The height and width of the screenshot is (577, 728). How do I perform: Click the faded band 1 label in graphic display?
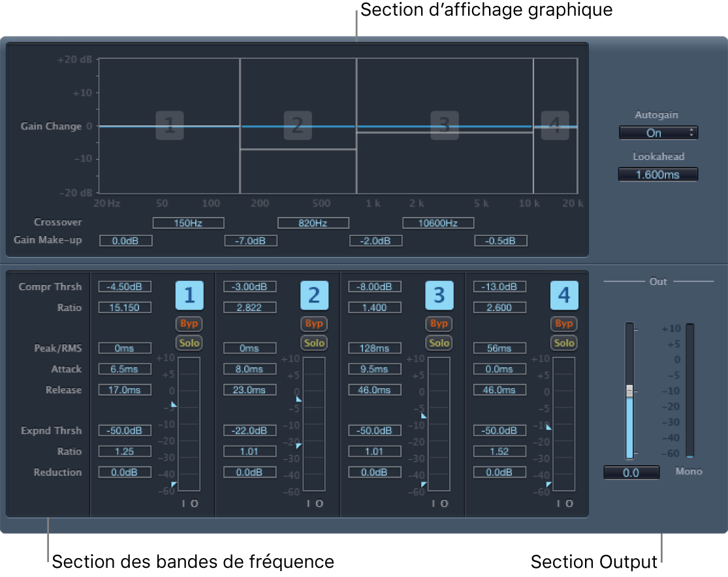click(169, 126)
